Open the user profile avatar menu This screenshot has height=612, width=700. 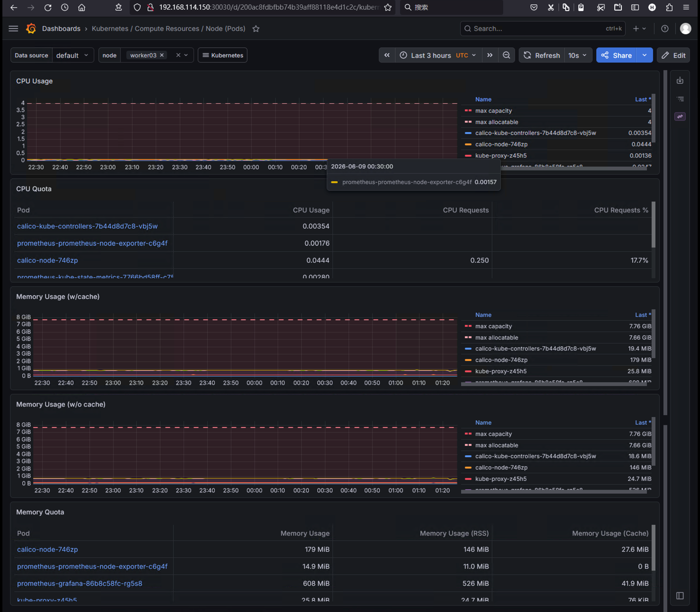pos(685,29)
